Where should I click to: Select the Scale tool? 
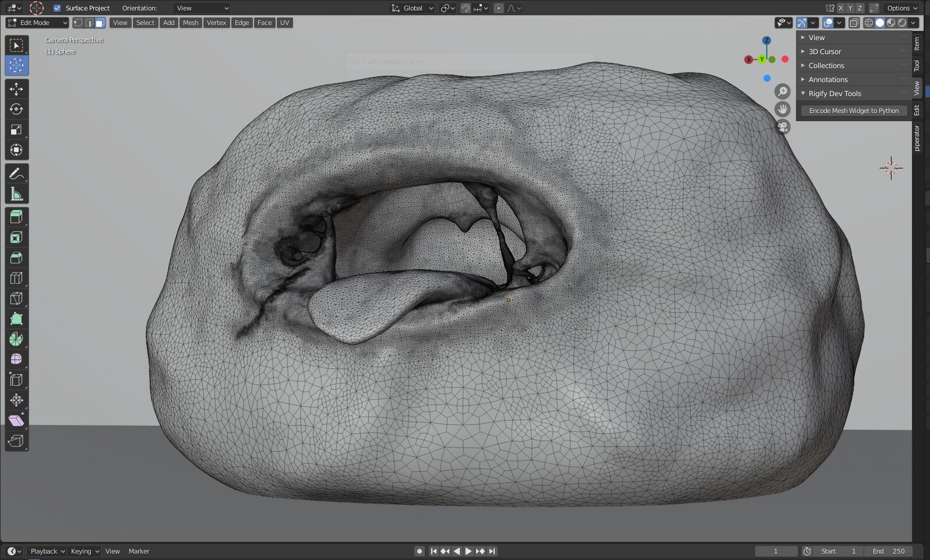click(x=16, y=129)
